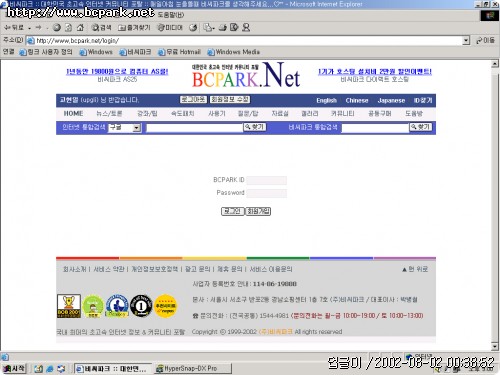The width and height of the screenshot is (500, 375).
Task: Go to the HOME nav tab
Action: pyautogui.click(x=73, y=113)
